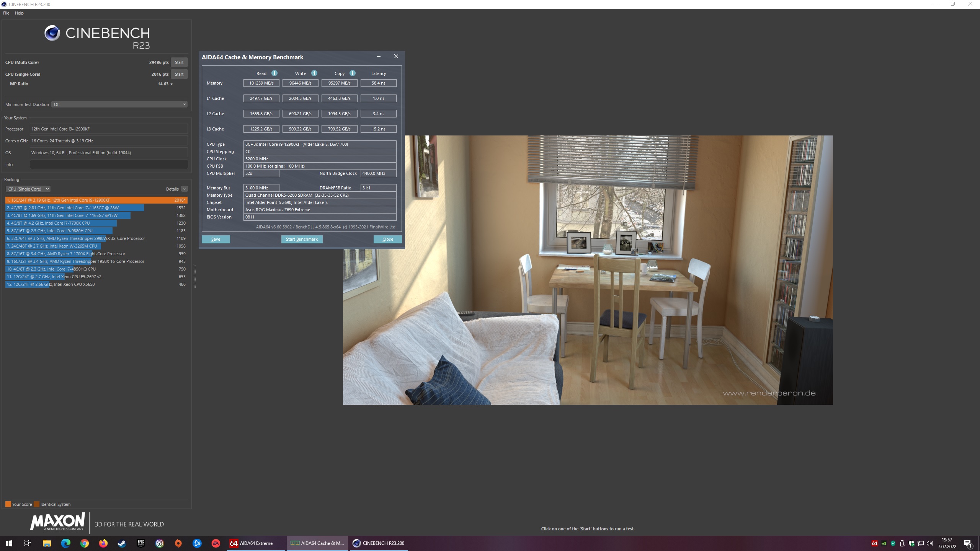Image resolution: width=980 pixels, height=551 pixels.
Task: Click the AIDA64 tray icon
Action: pyautogui.click(x=874, y=543)
